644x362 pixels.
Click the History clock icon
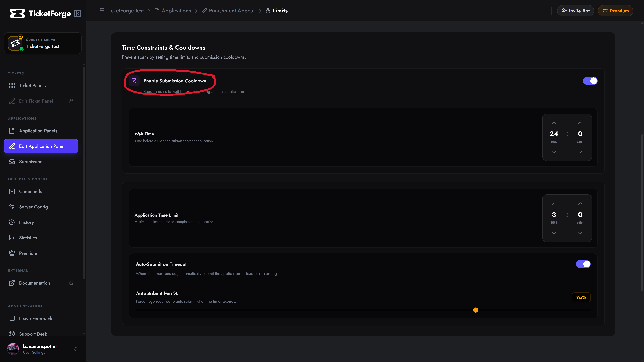point(12,222)
